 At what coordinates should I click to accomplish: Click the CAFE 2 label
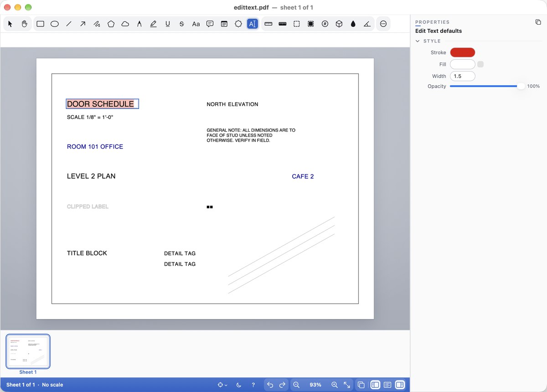tap(303, 176)
